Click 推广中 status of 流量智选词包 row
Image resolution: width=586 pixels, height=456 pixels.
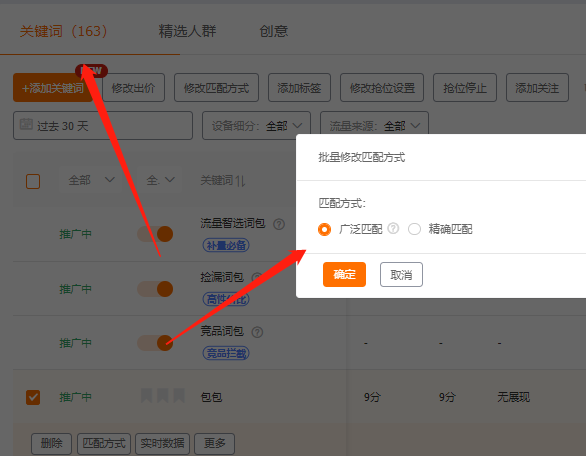point(75,234)
